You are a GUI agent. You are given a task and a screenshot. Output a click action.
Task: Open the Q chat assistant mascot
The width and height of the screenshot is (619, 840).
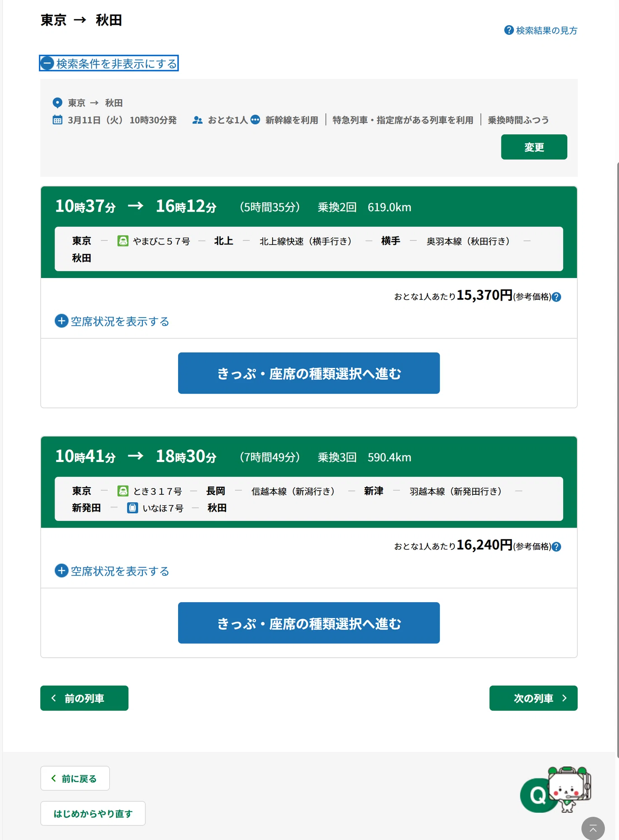click(555, 790)
